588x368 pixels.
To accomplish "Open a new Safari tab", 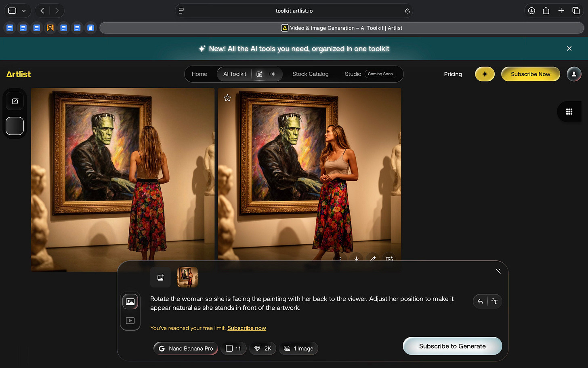I will pos(561,11).
